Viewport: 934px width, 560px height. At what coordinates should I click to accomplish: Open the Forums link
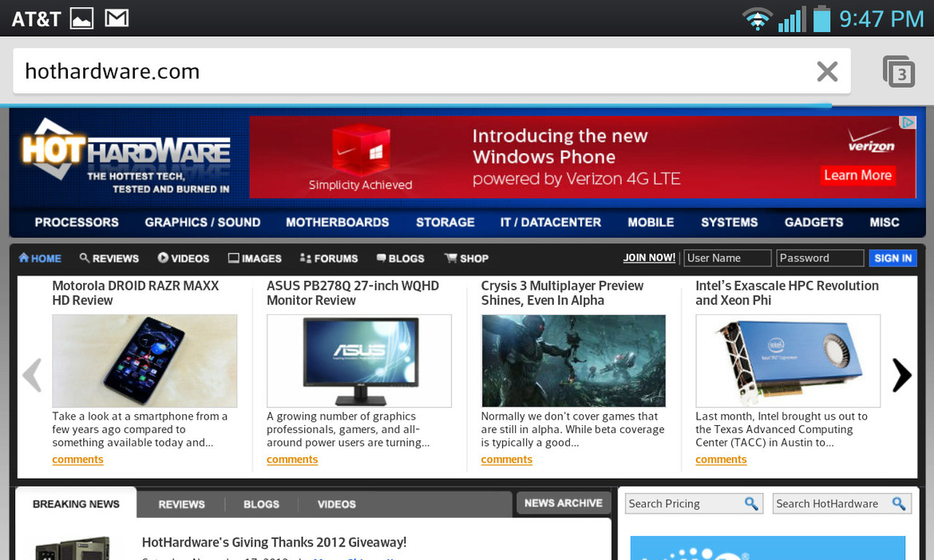click(x=329, y=258)
